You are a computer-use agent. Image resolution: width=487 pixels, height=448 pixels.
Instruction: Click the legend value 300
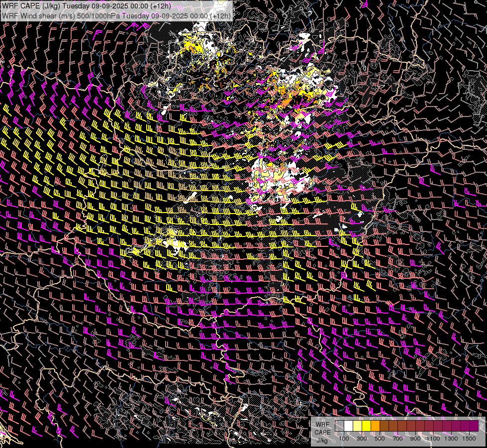pyautogui.click(x=362, y=439)
